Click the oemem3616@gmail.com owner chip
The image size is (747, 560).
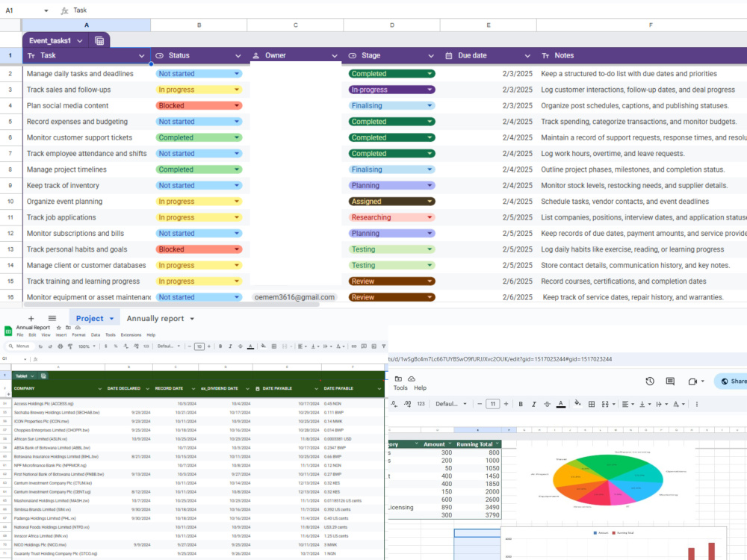tap(294, 297)
